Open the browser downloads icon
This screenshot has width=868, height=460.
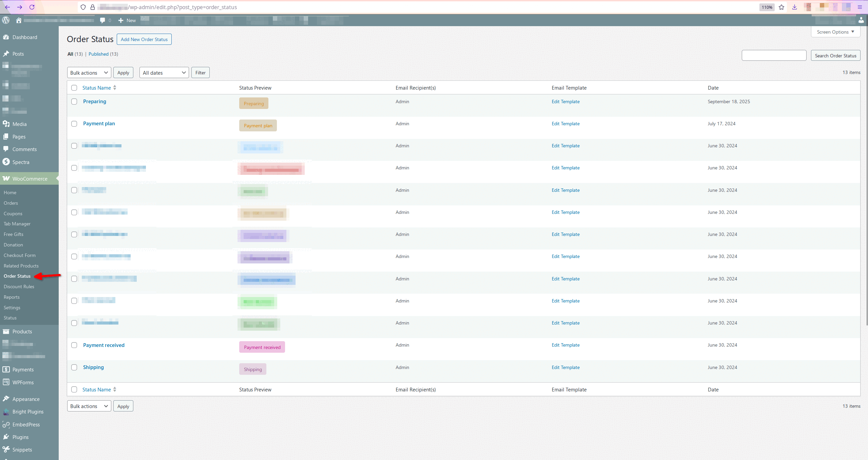click(794, 7)
